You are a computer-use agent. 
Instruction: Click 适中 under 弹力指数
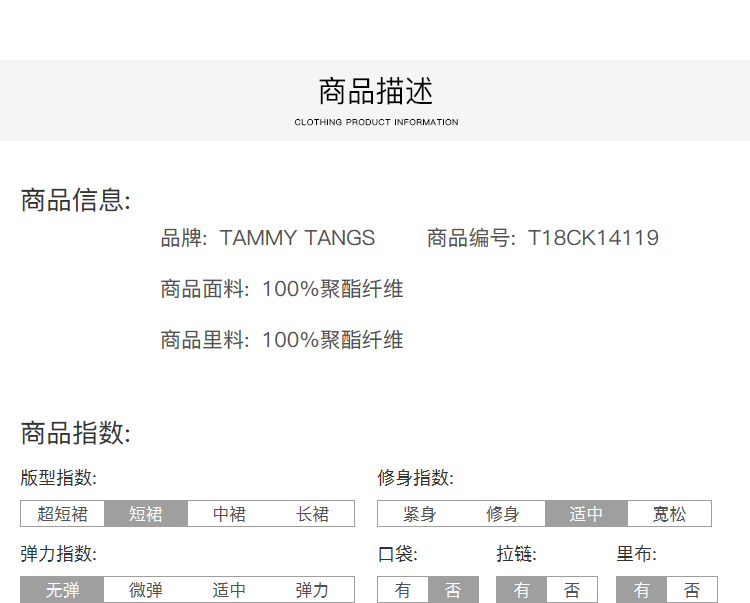coord(229,590)
